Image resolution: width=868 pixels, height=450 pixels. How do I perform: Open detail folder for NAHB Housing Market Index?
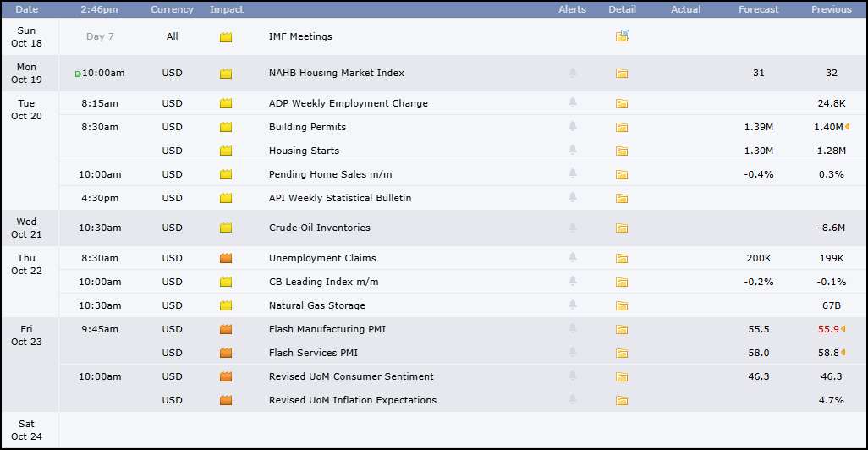point(622,73)
